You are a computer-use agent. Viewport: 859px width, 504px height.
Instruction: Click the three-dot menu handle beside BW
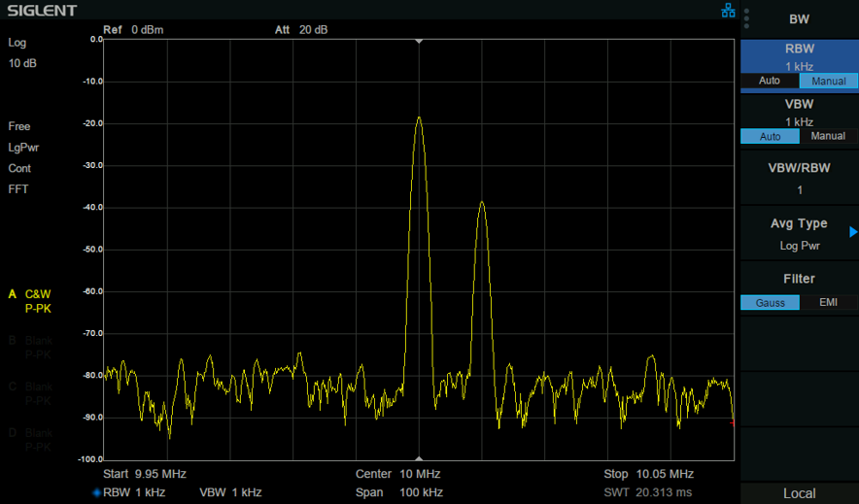click(746, 18)
